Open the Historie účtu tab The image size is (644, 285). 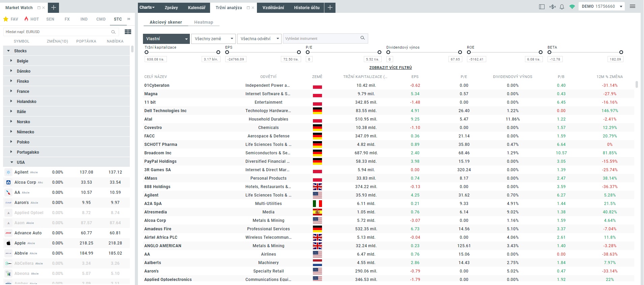(x=306, y=7)
